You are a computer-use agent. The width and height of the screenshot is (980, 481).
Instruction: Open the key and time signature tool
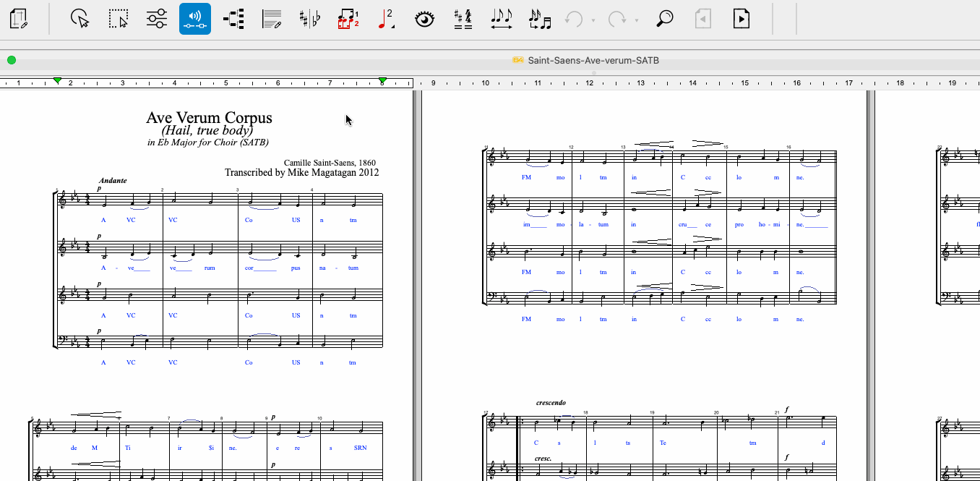click(x=463, y=19)
